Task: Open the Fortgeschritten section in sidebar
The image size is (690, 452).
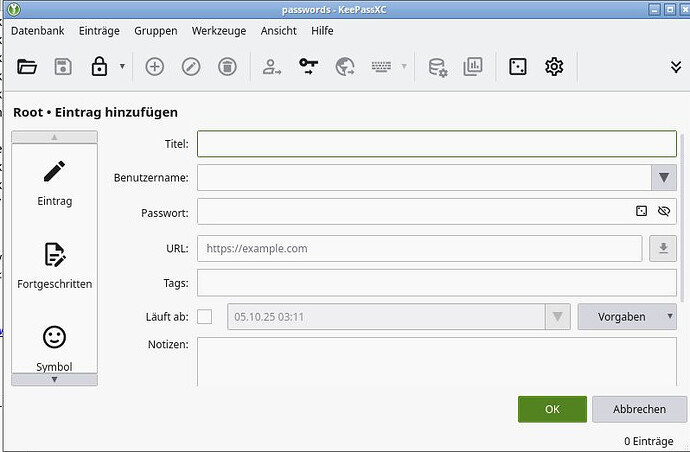Action: [54, 263]
